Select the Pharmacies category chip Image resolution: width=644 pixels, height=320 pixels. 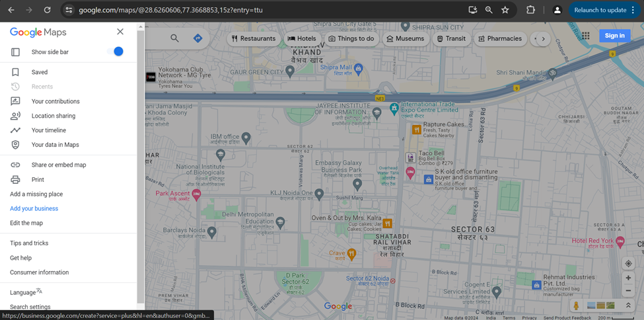coord(500,38)
